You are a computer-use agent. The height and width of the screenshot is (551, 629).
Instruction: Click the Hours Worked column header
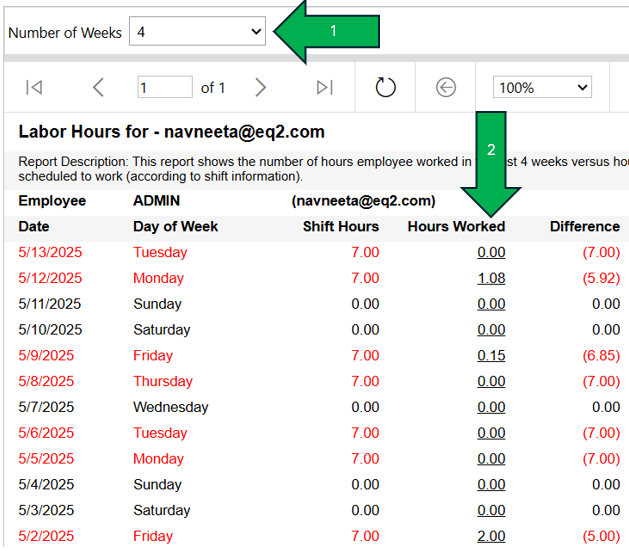[x=456, y=227]
